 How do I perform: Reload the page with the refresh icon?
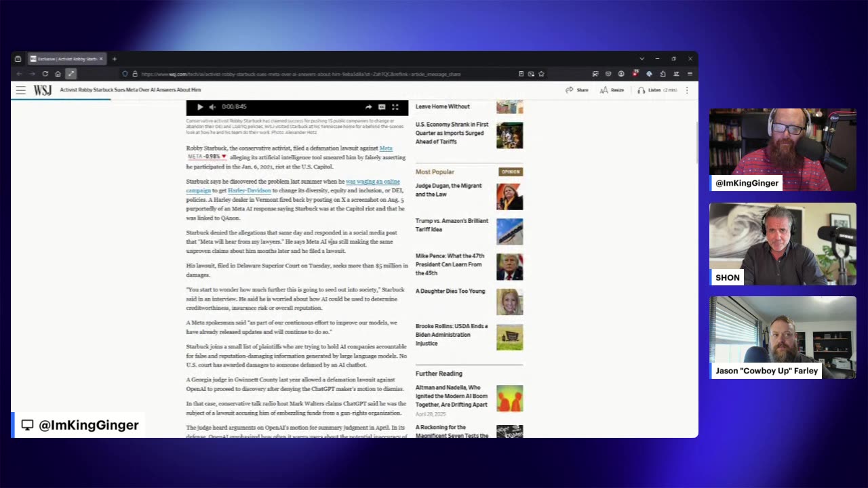pyautogui.click(x=45, y=73)
